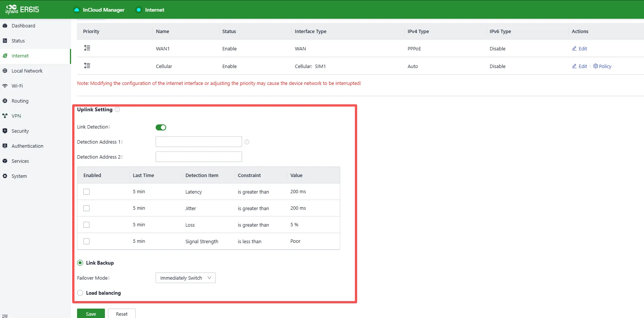Viewport: 644px width, 318px height.
Task: Click the Security shield icon
Action: 5,131
